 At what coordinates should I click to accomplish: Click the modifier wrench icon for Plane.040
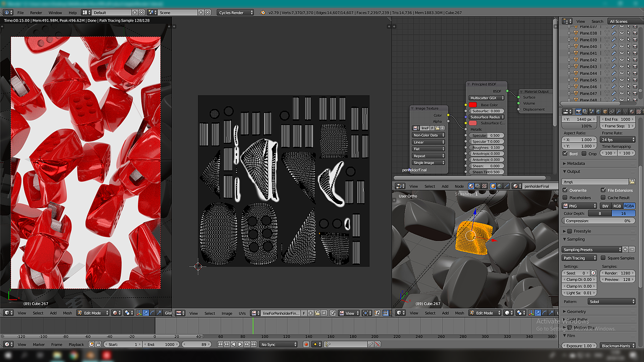614,46
